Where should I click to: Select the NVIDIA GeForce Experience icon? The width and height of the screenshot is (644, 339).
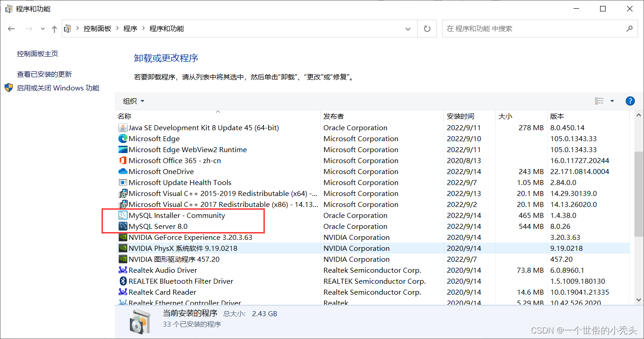click(x=123, y=237)
